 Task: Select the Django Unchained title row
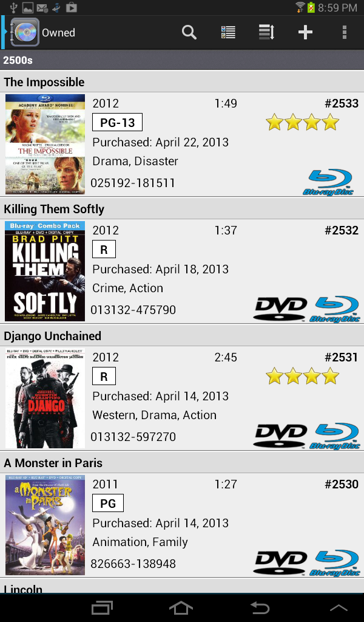[x=182, y=336]
